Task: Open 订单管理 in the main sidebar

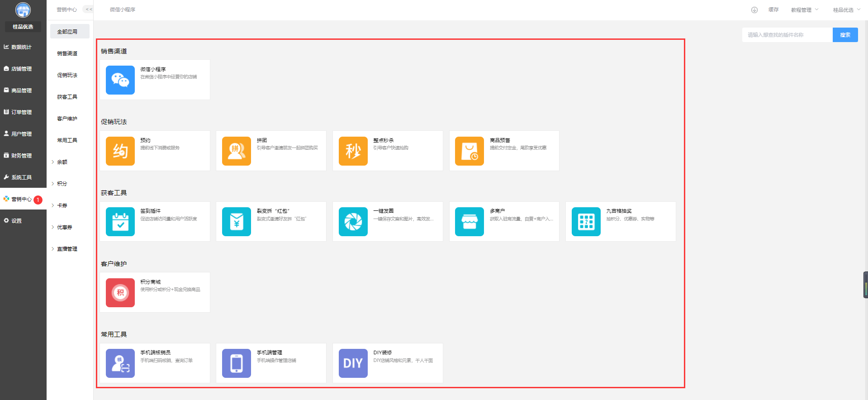Action: [x=23, y=112]
